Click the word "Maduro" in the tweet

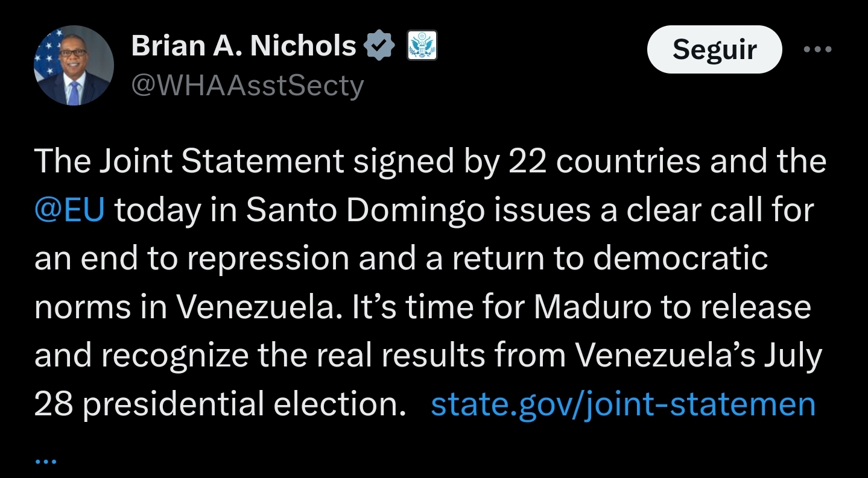pos(584,307)
